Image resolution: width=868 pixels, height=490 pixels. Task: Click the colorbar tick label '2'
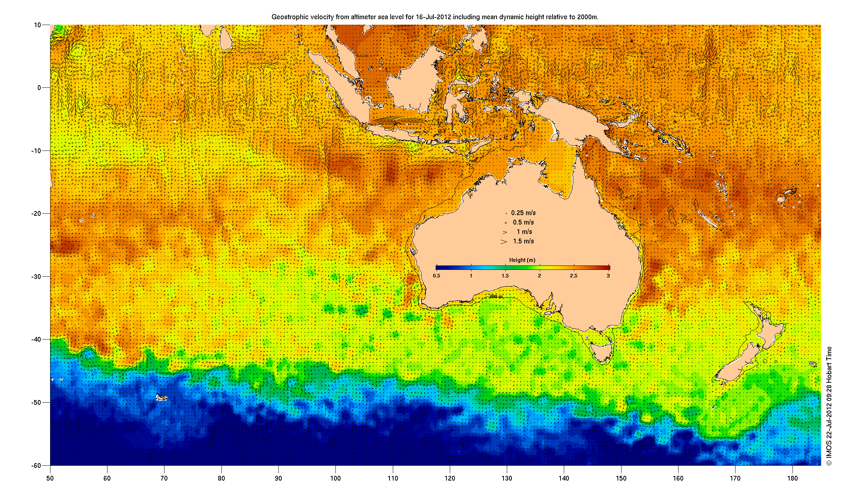tap(539, 276)
